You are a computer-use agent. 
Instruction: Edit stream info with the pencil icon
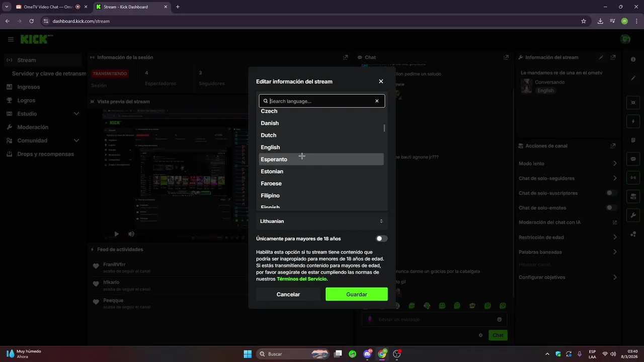(601, 57)
